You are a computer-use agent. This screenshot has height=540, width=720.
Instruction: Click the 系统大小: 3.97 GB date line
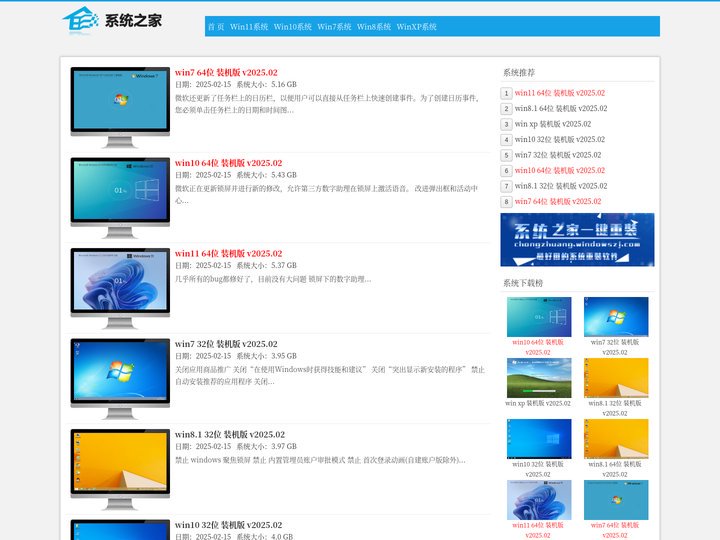236,446
